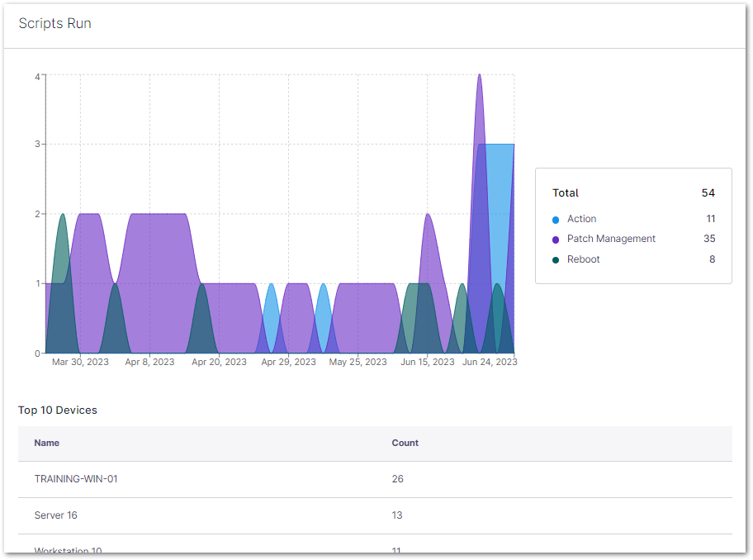This screenshot has width=753, height=560.
Task: Open the Server 16 device link
Action: 55,515
